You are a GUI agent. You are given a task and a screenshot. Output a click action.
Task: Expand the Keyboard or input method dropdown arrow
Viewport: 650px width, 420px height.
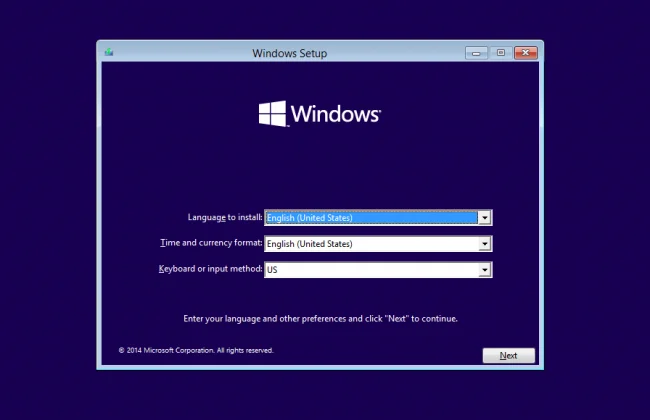(484, 269)
